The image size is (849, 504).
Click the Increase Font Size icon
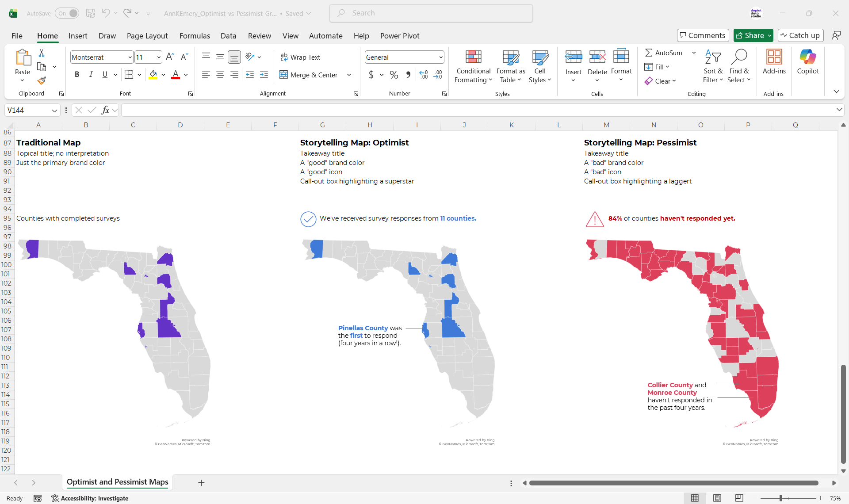pyautogui.click(x=170, y=57)
